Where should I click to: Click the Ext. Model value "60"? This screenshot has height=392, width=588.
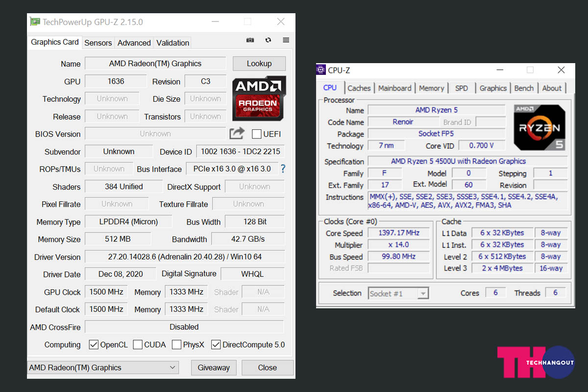[468, 185]
